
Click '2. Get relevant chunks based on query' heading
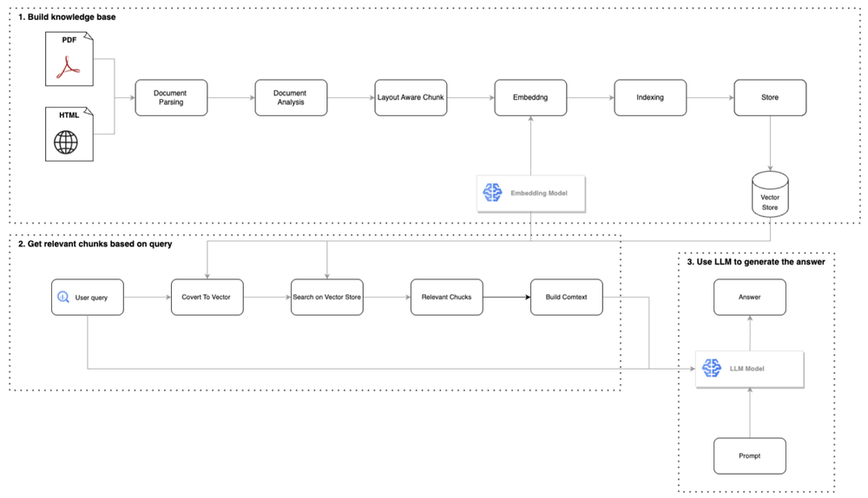pos(95,244)
